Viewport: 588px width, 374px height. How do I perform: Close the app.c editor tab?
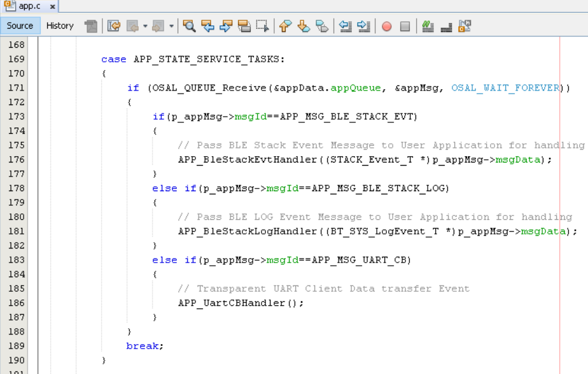[52, 6]
